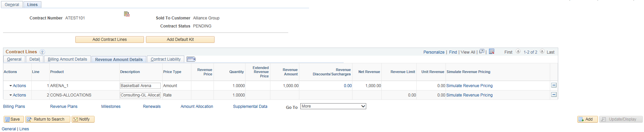Expand Actions menu for CONS-ALLOCATIONS line
This screenshot has width=644, height=132.
pyautogui.click(x=17, y=95)
